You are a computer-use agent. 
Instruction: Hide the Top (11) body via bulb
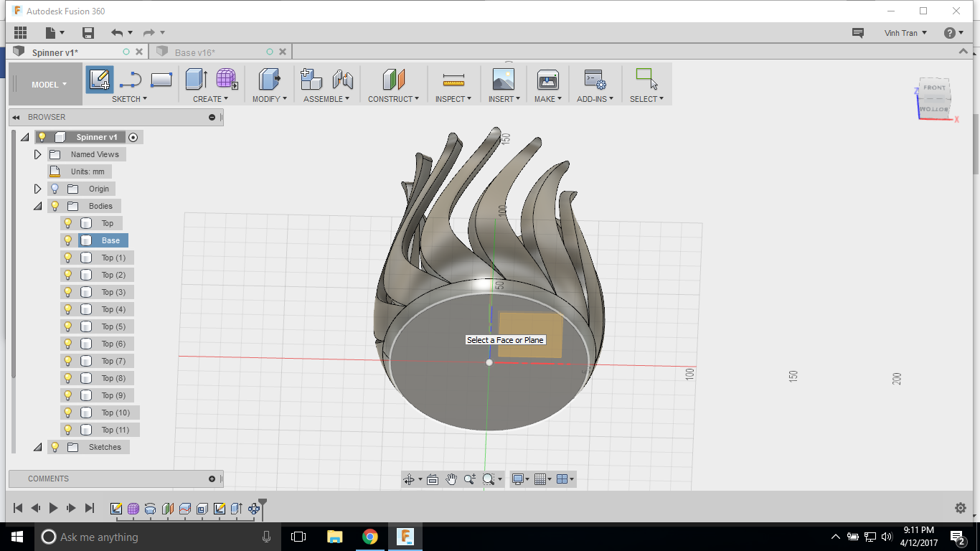[x=68, y=430]
